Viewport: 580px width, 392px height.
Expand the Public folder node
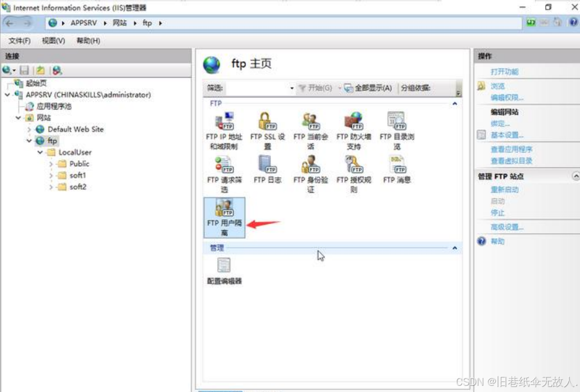click(x=51, y=164)
